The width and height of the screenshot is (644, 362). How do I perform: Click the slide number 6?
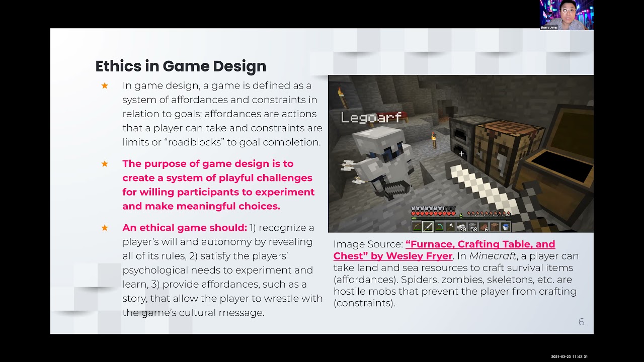click(581, 322)
